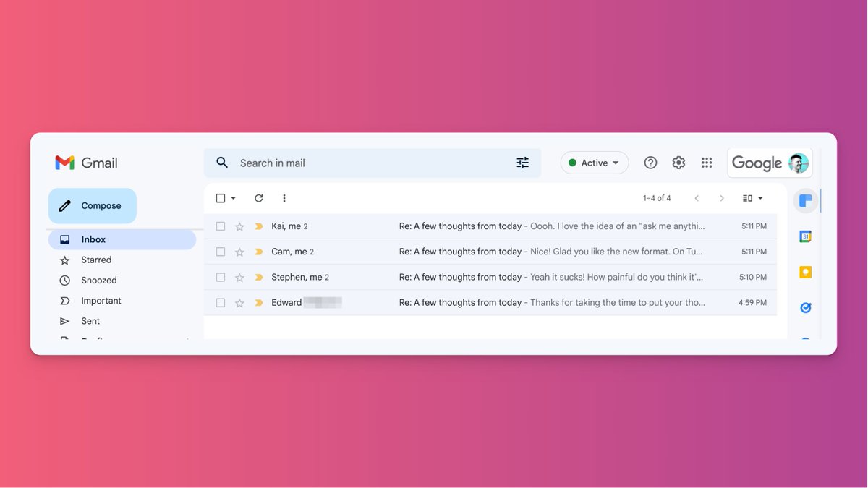Screen dimensions: 868x488
Task: Expand the split pane mode dropdown
Action: 759,198
